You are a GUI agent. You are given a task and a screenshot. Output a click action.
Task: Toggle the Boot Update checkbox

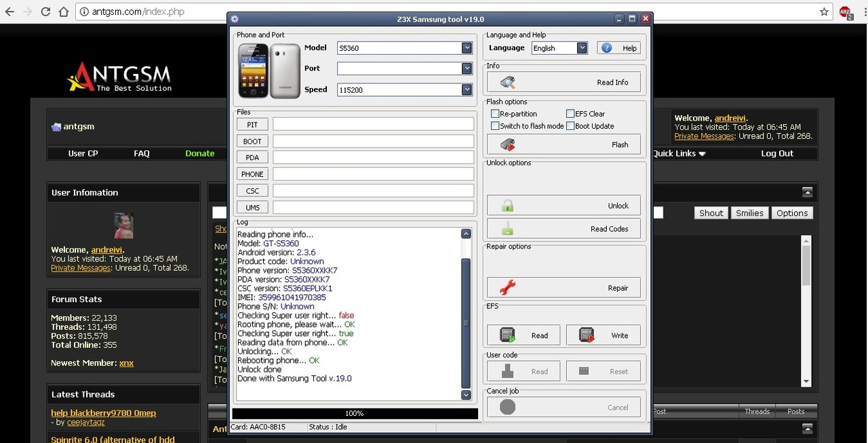tap(570, 126)
